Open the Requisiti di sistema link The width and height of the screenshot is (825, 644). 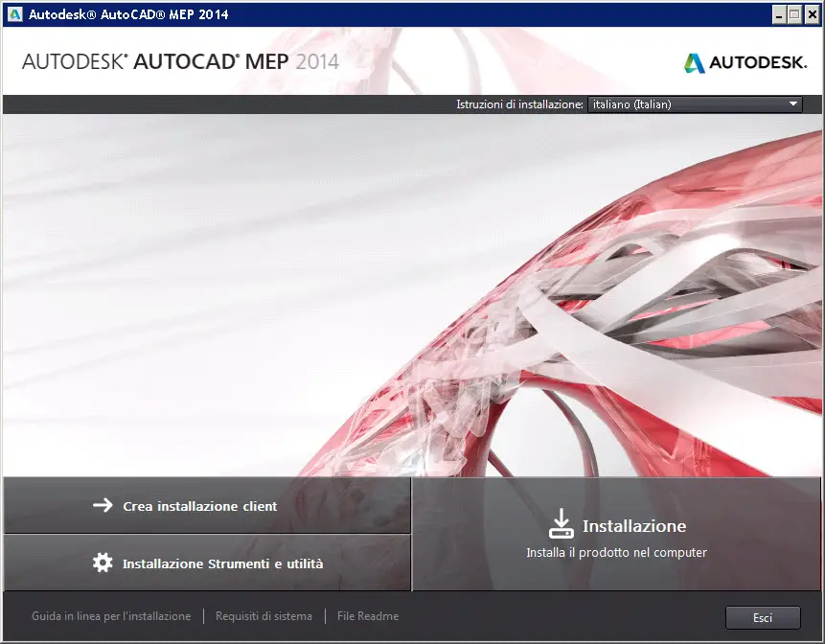pyautogui.click(x=264, y=616)
